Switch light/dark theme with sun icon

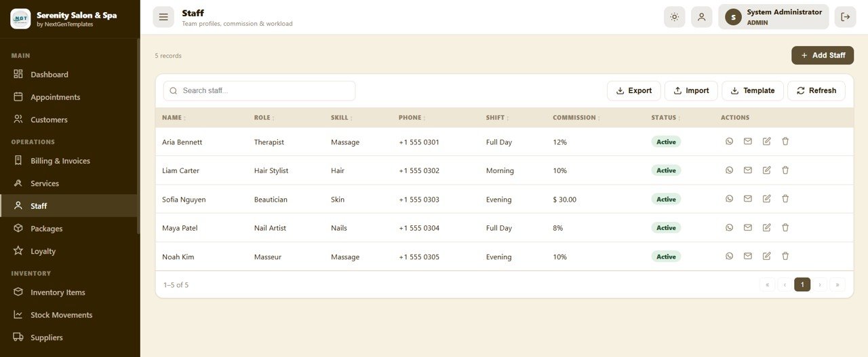[674, 17]
